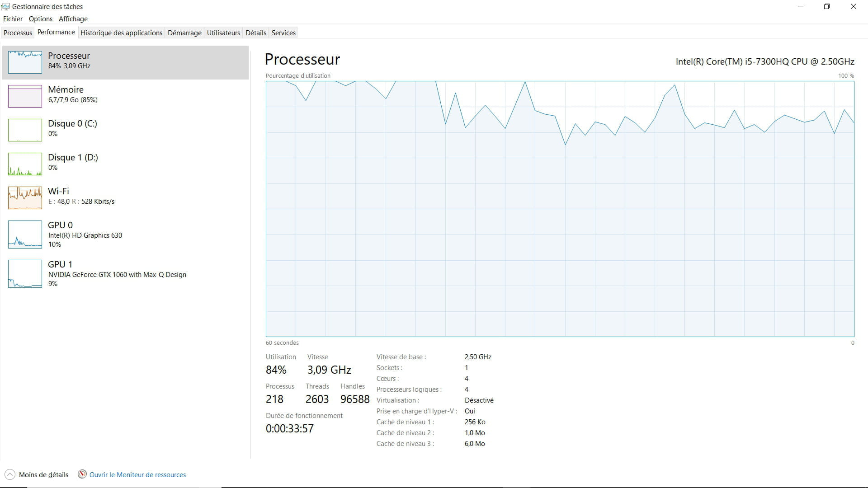
Task: Open Disque 0 (C:) graph icon
Action: (x=25, y=130)
